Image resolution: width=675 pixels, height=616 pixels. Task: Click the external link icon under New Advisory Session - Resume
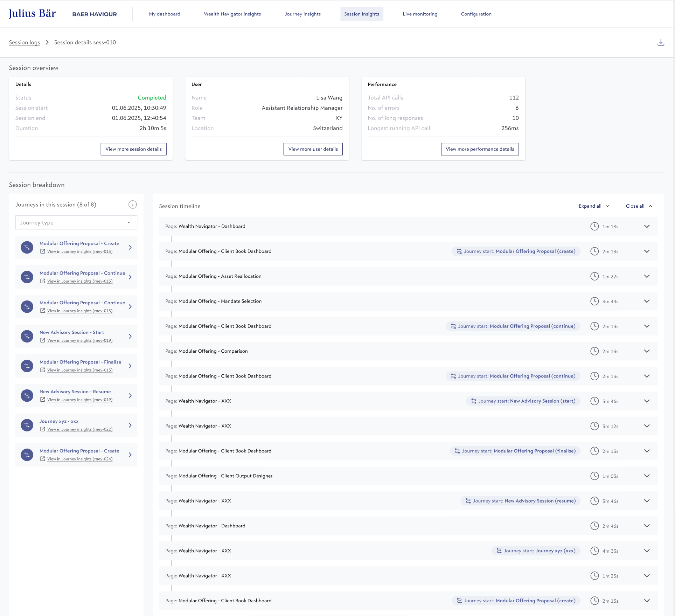(x=42, y=400)
